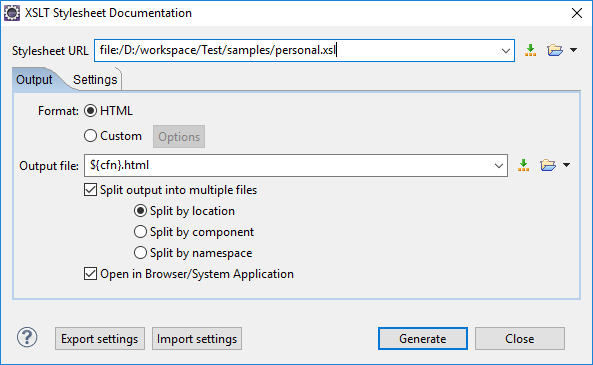Open browse arrow menu next to Stylesheet URL folder

click(573, 50)
